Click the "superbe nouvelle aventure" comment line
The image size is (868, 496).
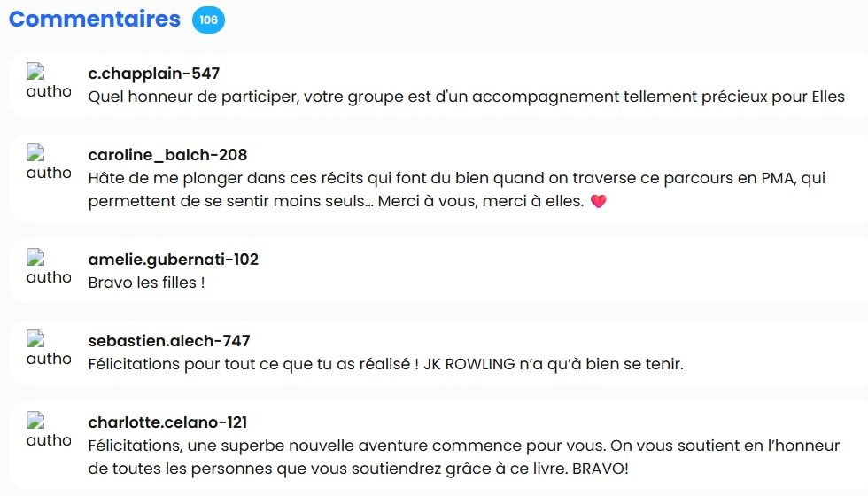(464, 446)
